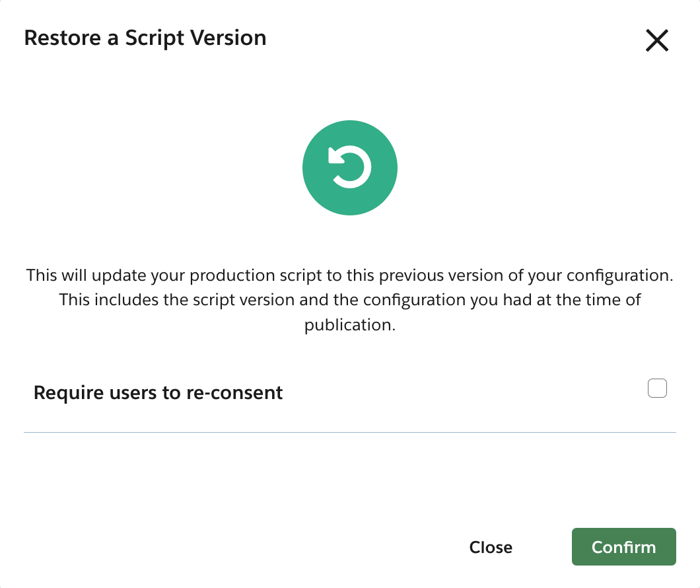Screen dimensions: 700x588
Task: Click the line starting "This will update"
Action: coord(349,275)
